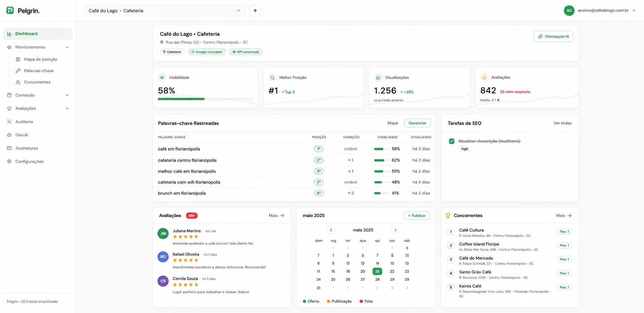This screenshot has height=313, width=644.
Task: Go to previous month in calendar
Action: tap(331, 230)
